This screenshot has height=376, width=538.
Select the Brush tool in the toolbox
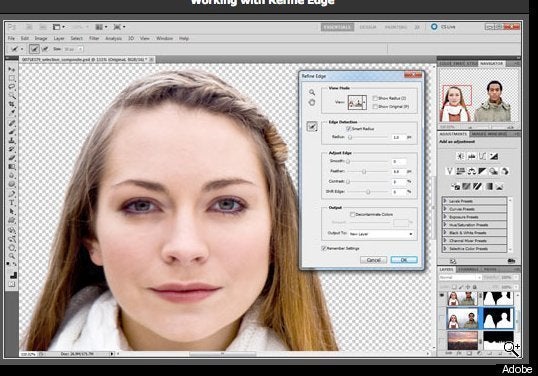coord(12,132)
